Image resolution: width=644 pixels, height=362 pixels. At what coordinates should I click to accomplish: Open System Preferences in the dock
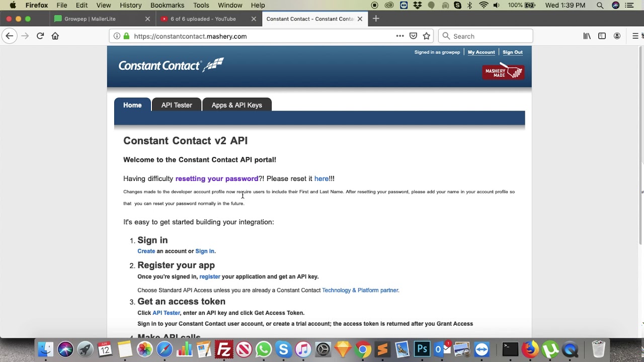point(323,349)
